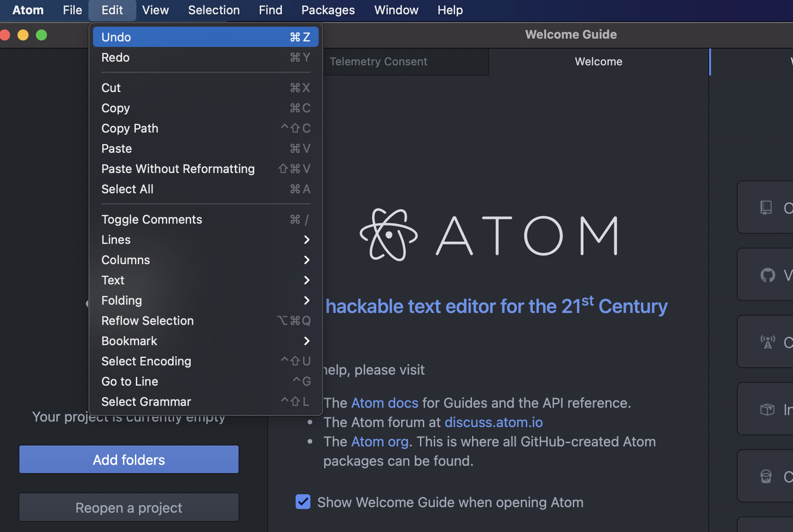Click the green zoom window button
The image size is (793, 532).
(x=41, y=35)
